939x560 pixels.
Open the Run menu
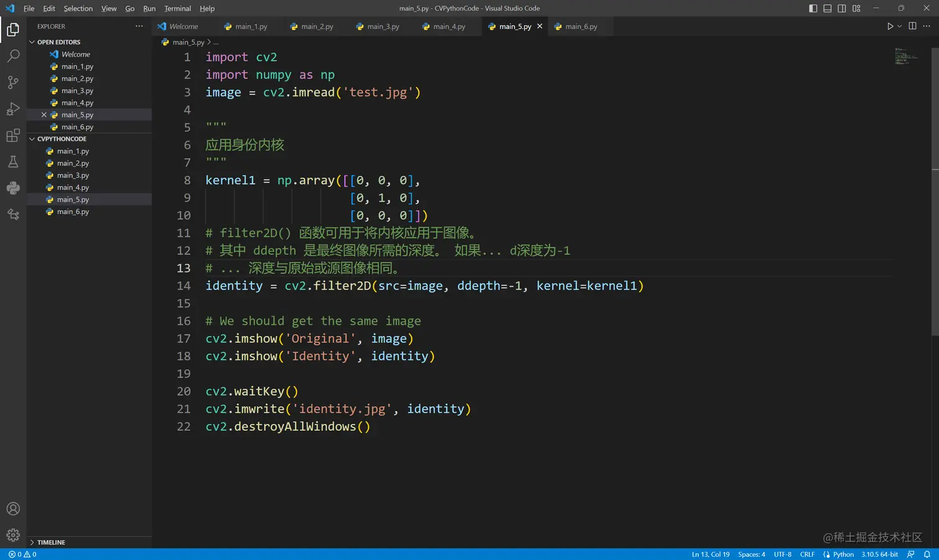(149, 8)
